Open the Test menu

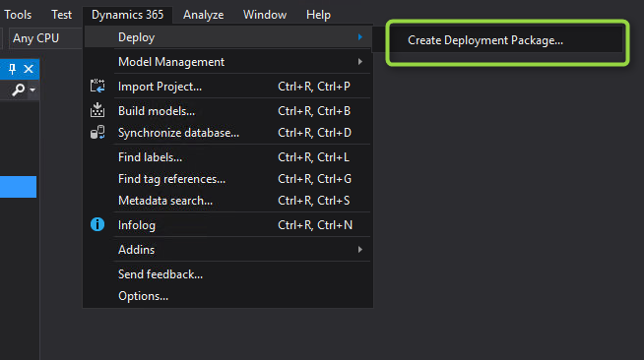(62, 15)
